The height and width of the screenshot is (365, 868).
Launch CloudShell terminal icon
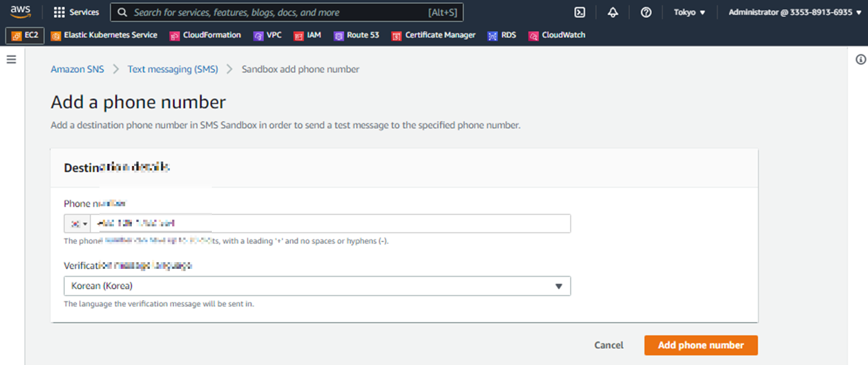(x=580, y=12)
